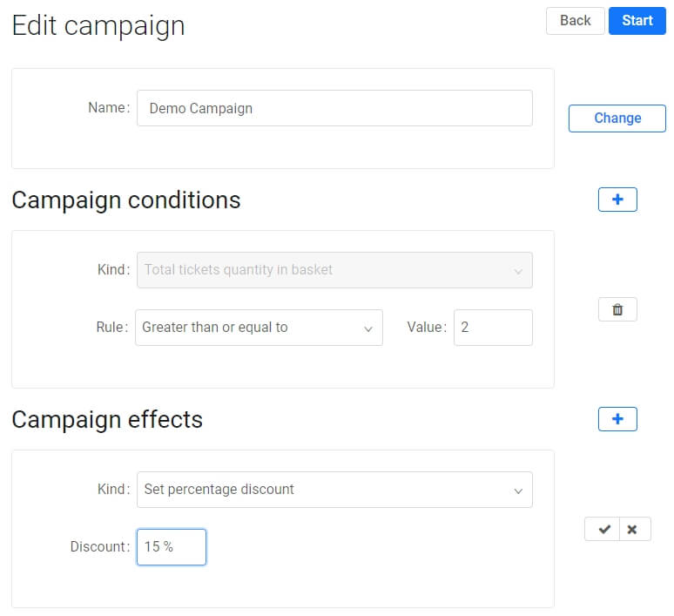674x616 pixels.
Task: Click the 'Name:' label text
Action: coord(109,107)
